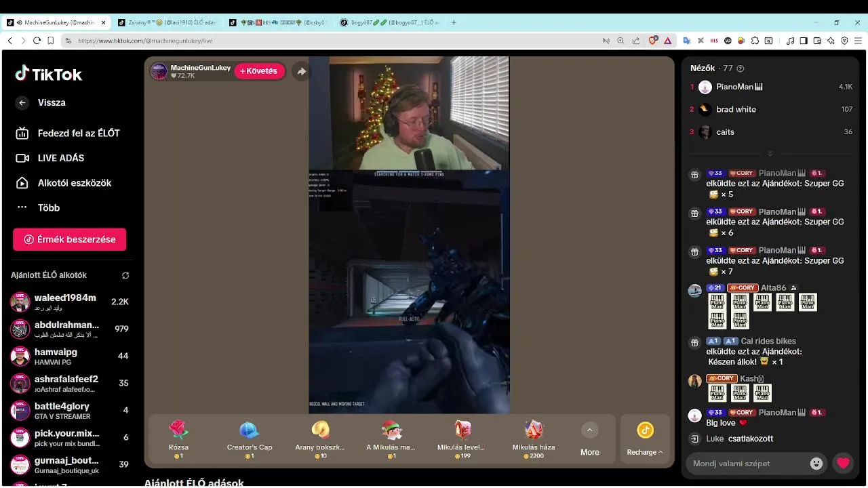The image size is (868, 488).
Task: Switch to the csby01 browser tab
Action: (x=278, y=22)
